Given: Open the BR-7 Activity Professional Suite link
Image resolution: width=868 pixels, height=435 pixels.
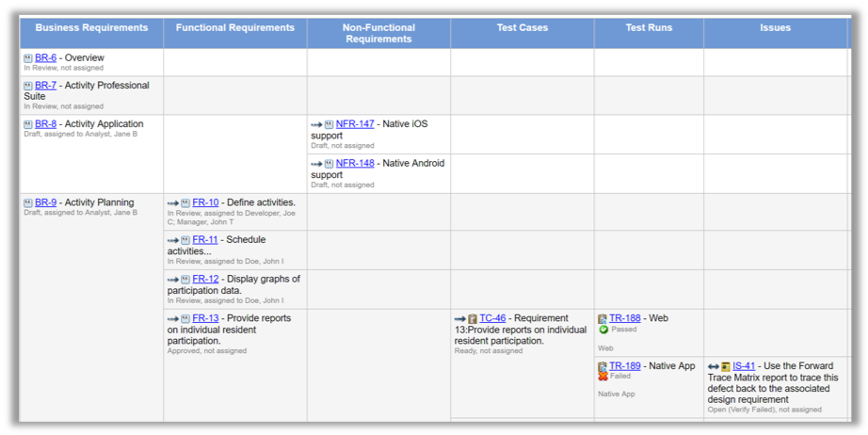Looking at the screenshot, I should 45,86.
